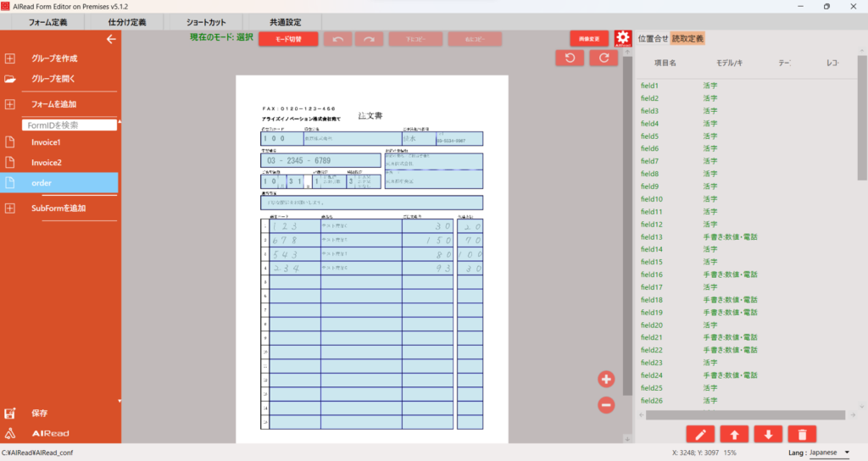868x461 pixels.
Task: Switch to the 位置合せ tab
Action: coord(652,38)
